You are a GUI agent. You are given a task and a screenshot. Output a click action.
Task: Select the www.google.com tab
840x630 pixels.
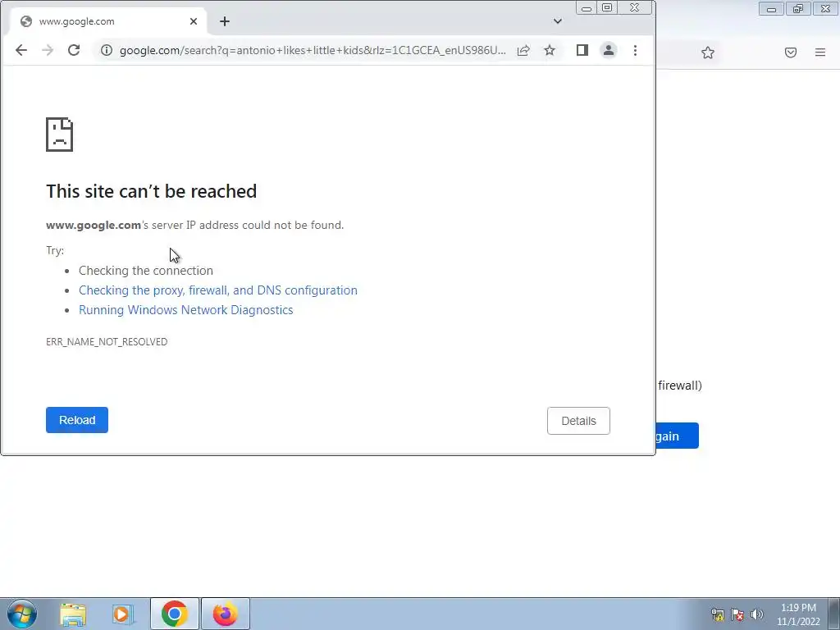click(x=109, y=21)
